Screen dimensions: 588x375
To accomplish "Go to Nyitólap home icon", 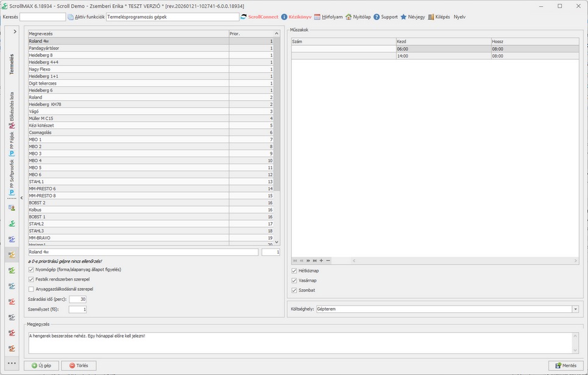I will 349,17.
